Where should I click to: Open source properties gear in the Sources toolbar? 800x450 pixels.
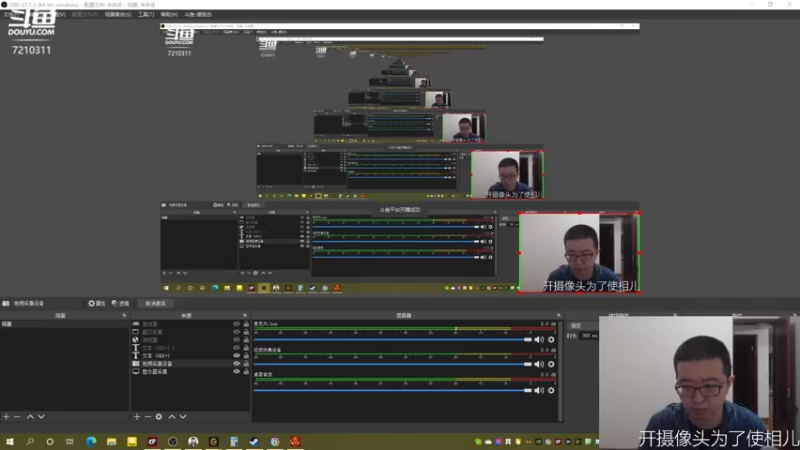click(x=159, y=417)
